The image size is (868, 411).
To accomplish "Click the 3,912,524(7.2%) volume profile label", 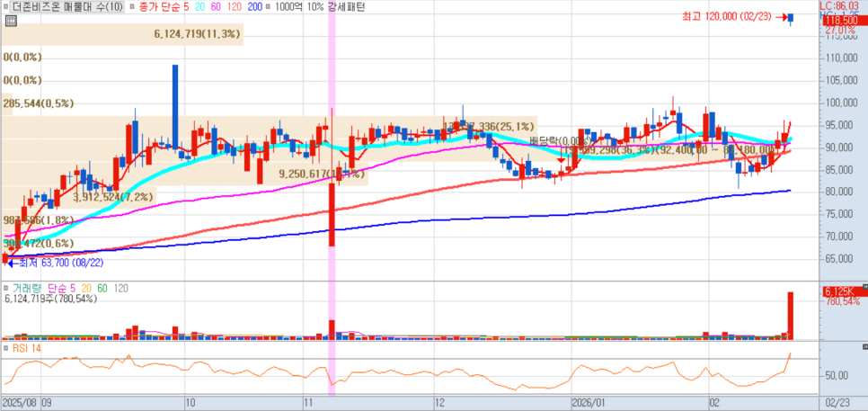I will 111,196.
